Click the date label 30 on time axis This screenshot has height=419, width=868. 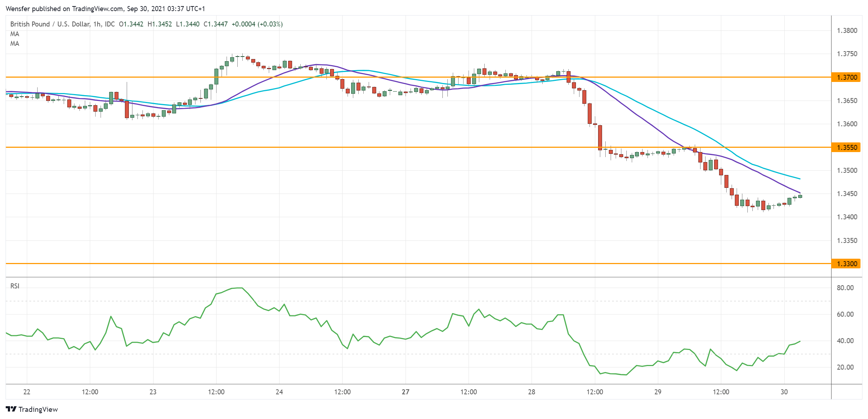point(784,392)
